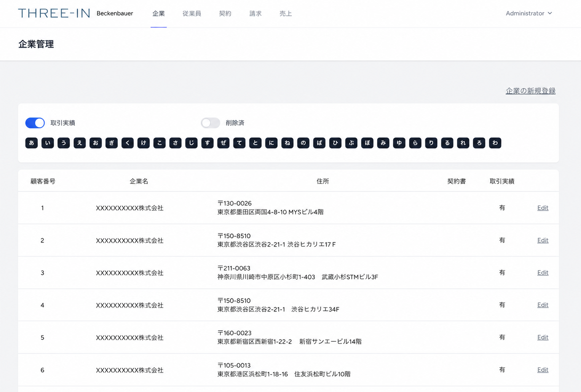Filter companies by く

pos(128,143)
